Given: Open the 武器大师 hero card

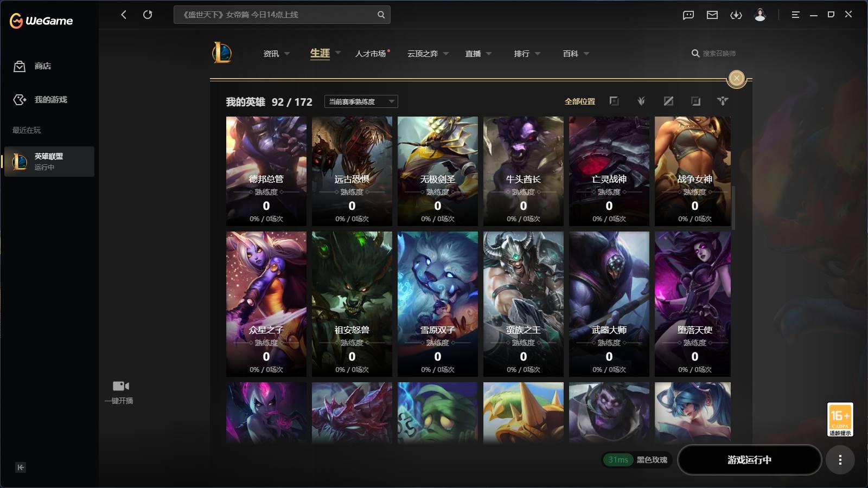Looking at the screenshot, I should 609,304.
